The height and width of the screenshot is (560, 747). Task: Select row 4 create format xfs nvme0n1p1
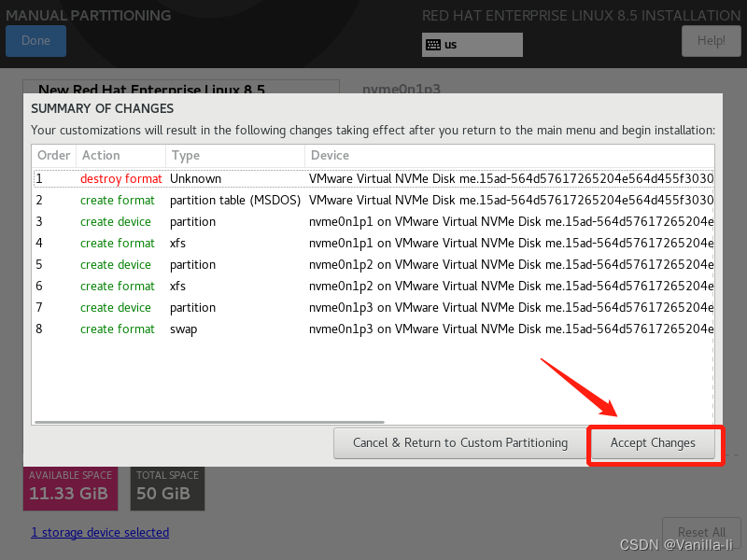click(373, 243)
